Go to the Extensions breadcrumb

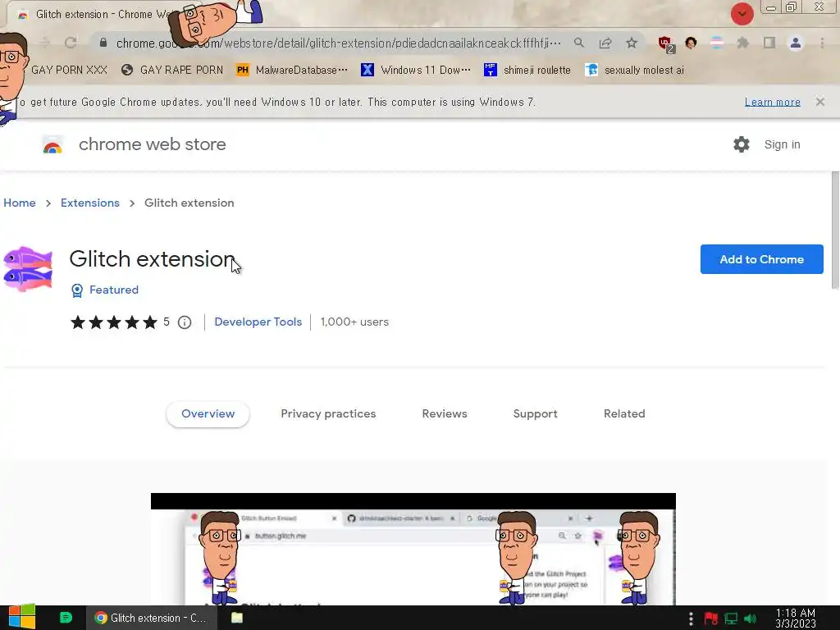(x=90, y=203)
